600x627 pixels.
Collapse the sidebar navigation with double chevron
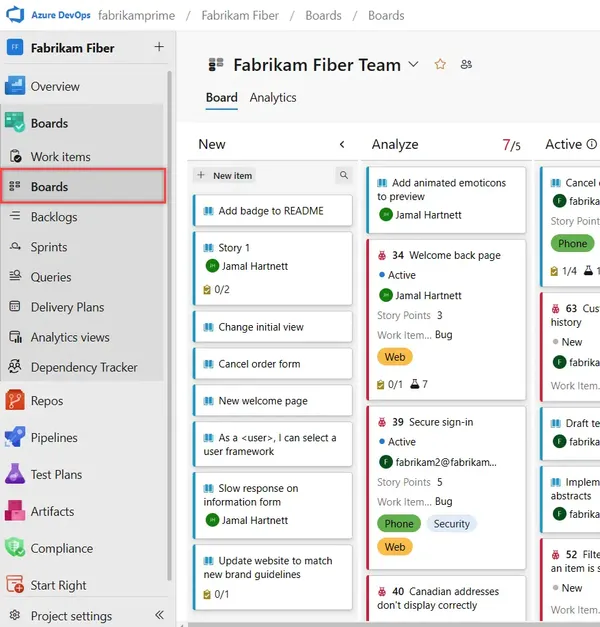coord(159,615)
